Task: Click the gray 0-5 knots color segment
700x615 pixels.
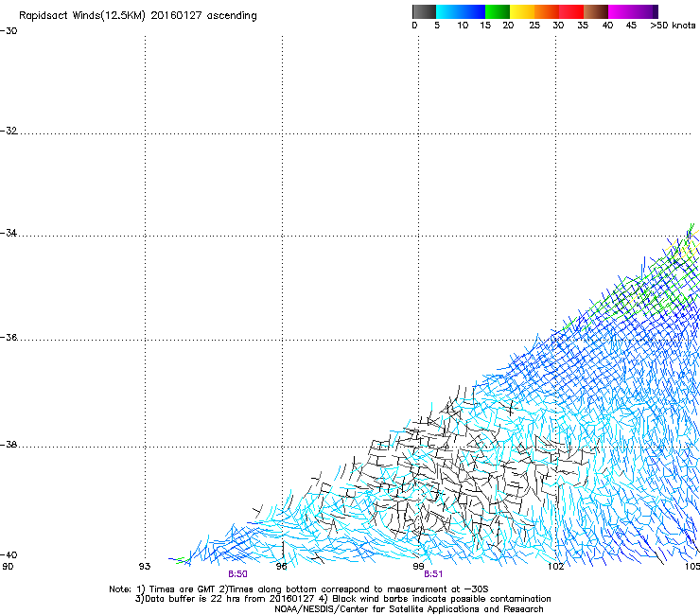Action: (x=424, y=11)
